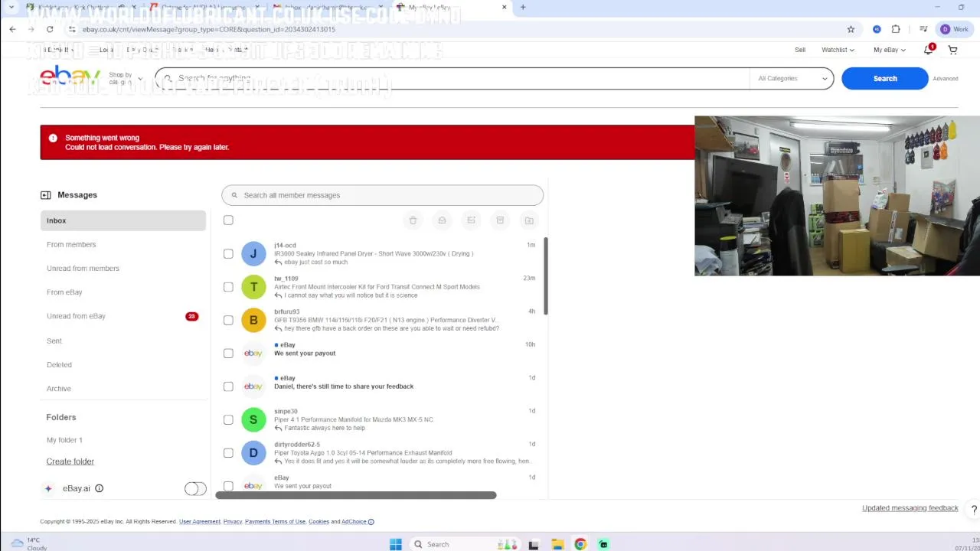Click the Create folder link

click(70, 461)
